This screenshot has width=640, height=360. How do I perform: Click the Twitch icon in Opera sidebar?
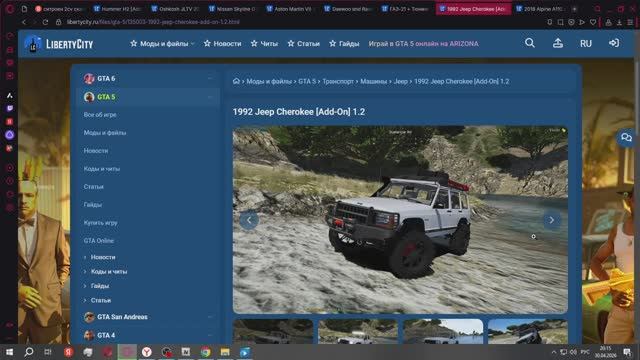10,108
